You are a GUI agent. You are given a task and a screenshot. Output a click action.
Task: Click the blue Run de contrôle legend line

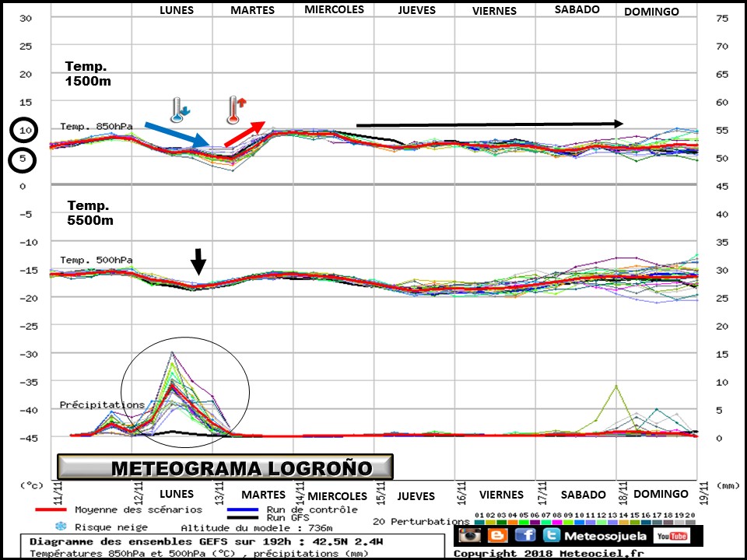[243, 509]
